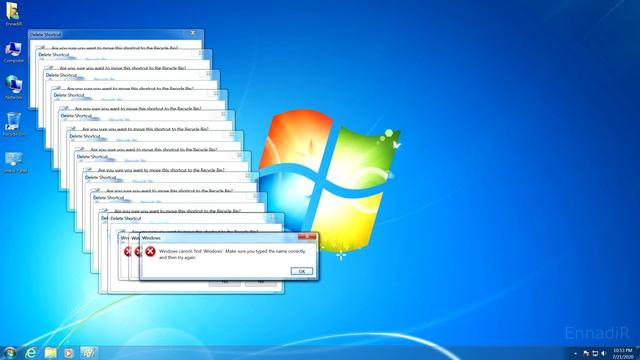Close the front Windows error dialog
Screen dimensions: 640x360
click(x=307, y=237)
